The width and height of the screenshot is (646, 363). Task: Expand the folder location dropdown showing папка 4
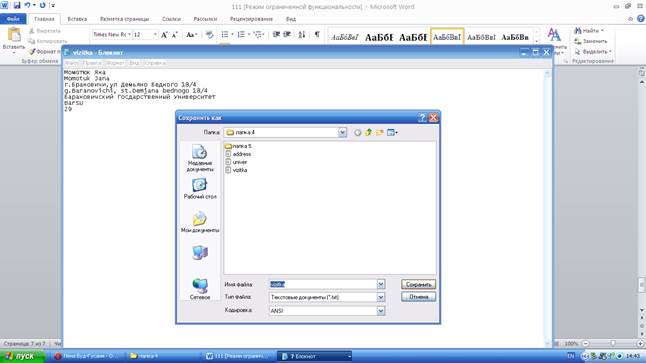[x=342, y=132]
